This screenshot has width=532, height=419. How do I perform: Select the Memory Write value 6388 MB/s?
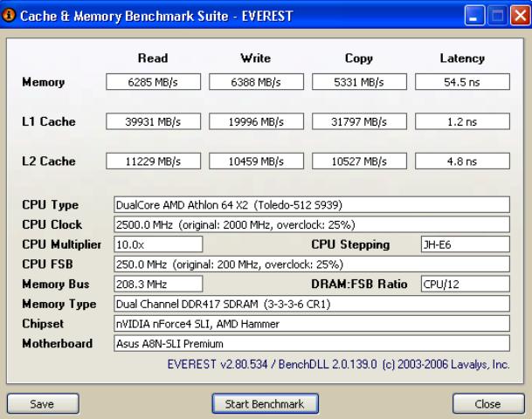[256, 82]
